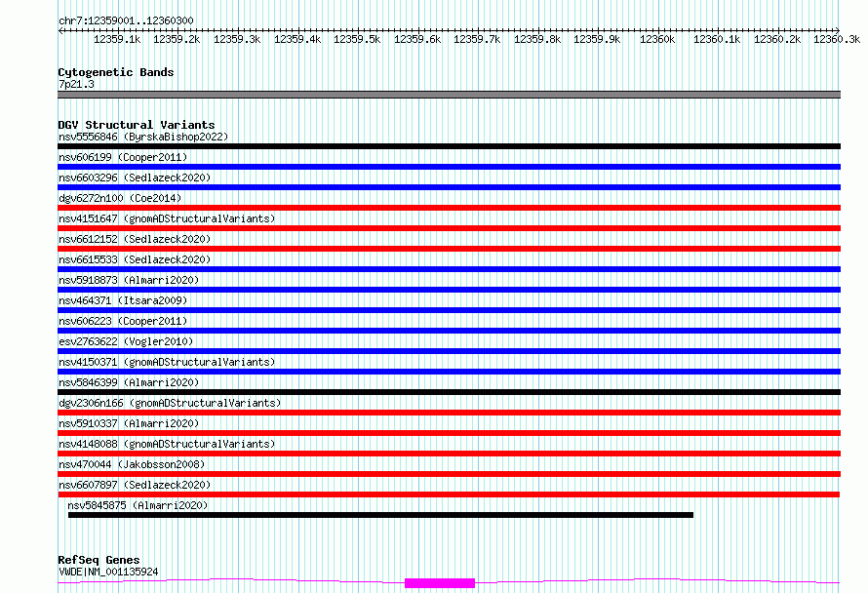Image resolution: width=868 pixels, height=593 pixels.
Task: Select the black bar under nsv5846399
Action: tap(449, 392)
